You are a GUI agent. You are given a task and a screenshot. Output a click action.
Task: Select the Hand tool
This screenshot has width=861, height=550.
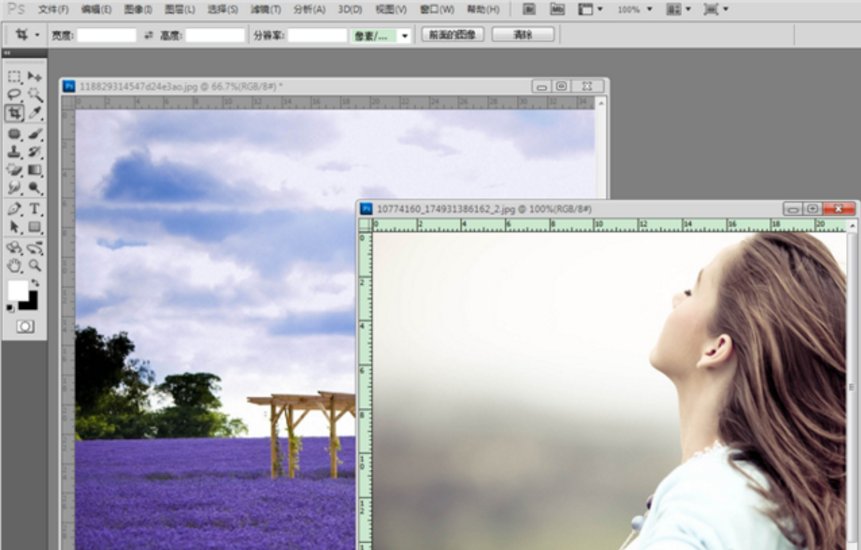[x=14, y=265]
